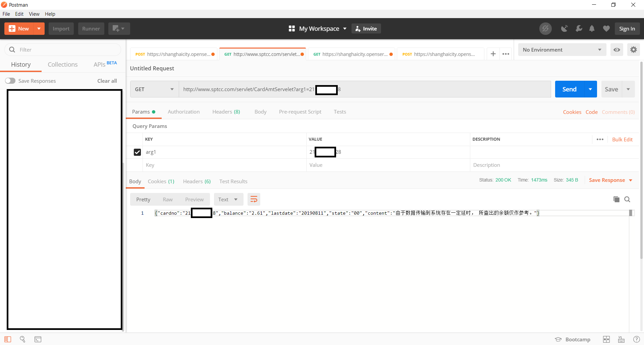Click the Runner button

point(91,29)
